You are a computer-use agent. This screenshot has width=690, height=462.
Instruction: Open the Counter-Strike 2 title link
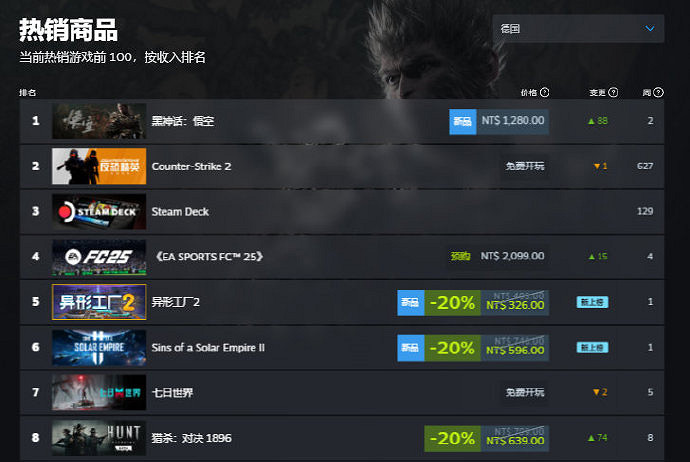pyautogui.click(x=191, y=166)
